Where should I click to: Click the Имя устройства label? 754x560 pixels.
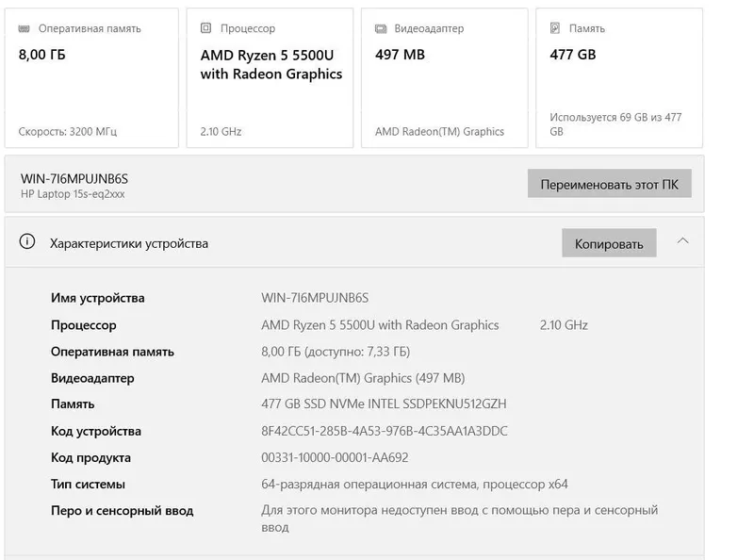(x=98, y=298)
